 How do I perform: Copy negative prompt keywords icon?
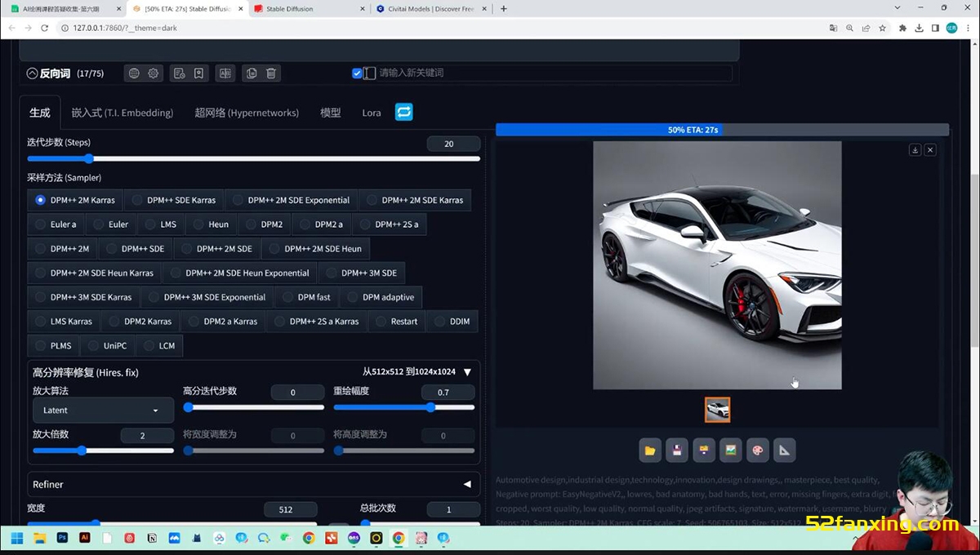point(252,73)
